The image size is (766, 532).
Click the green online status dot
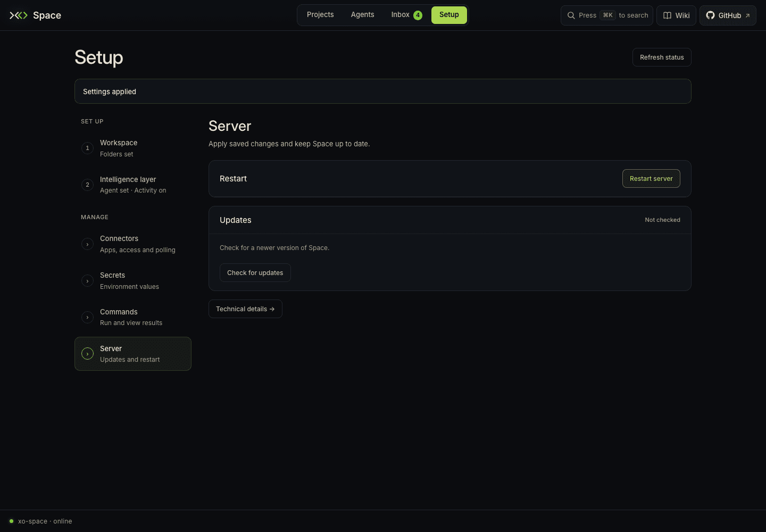pyautogui.click(x=11, y=521)
